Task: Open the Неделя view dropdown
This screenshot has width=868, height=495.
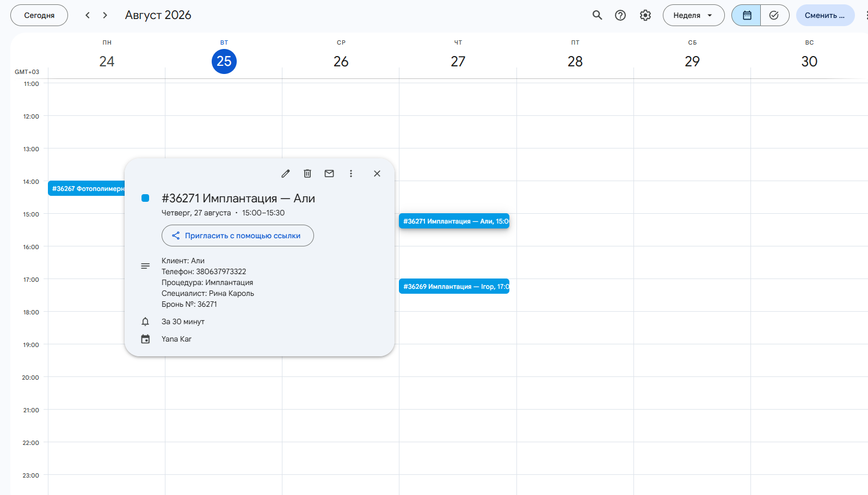Action: tap(693, 15)
